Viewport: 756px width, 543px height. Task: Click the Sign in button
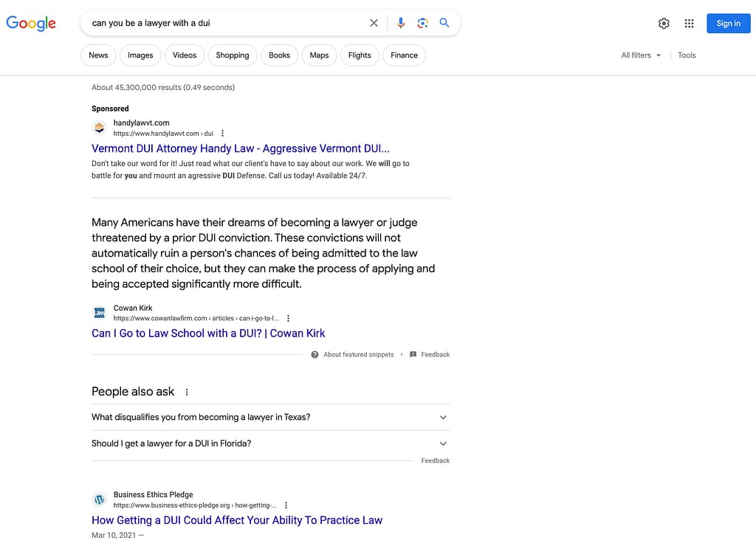728,23
